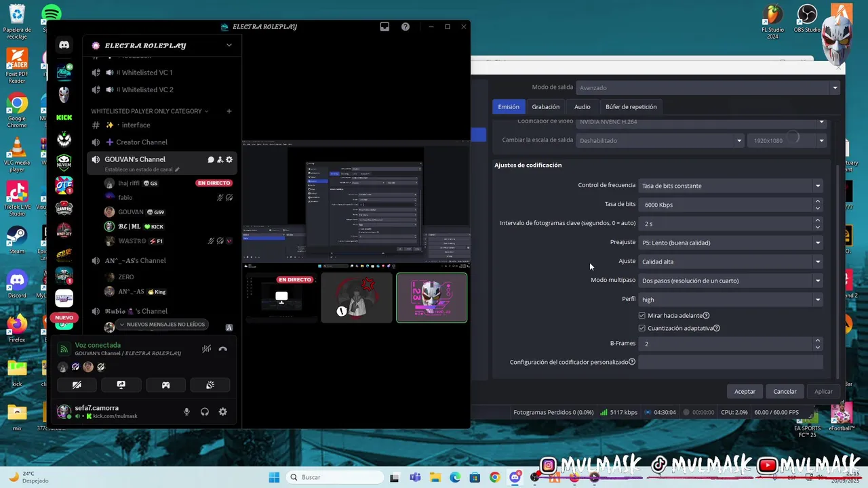
Task: Open chat for GOUVAN's Channel
Action: pos(210,159)
